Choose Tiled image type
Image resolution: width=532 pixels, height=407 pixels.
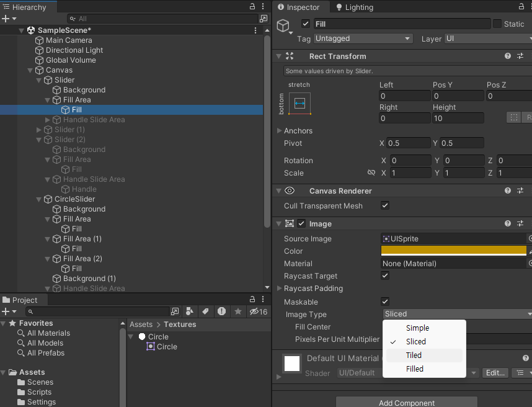(424, 355)
